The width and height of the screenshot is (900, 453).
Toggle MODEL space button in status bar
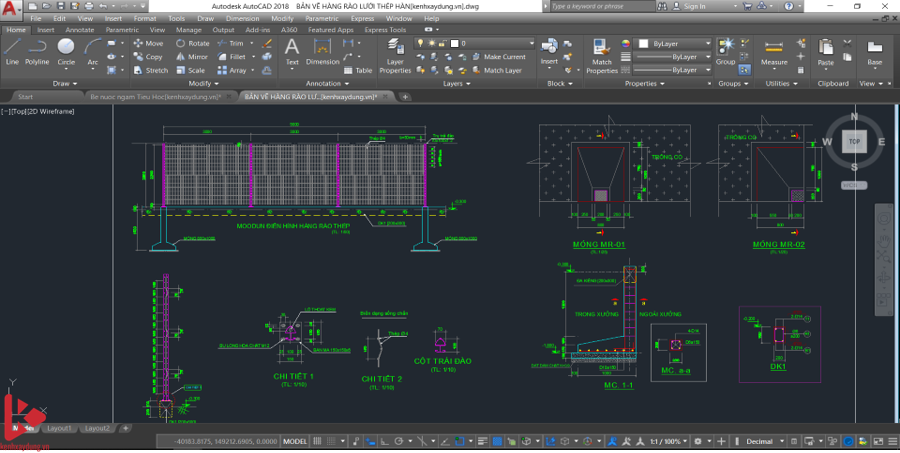point(295,441)
